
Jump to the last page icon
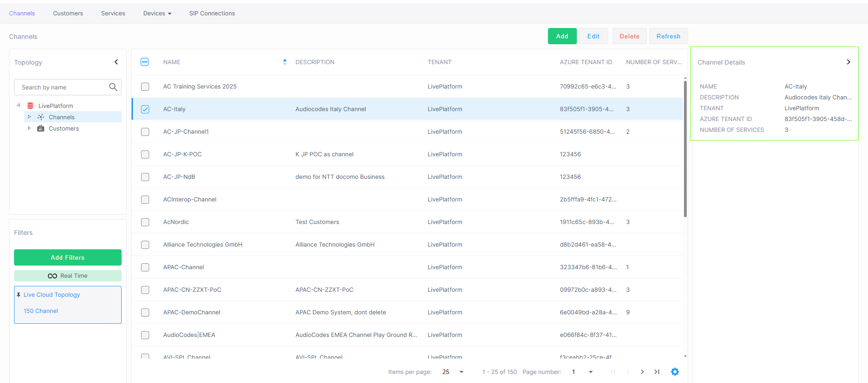pyautogui.click(x=657, y=372)
